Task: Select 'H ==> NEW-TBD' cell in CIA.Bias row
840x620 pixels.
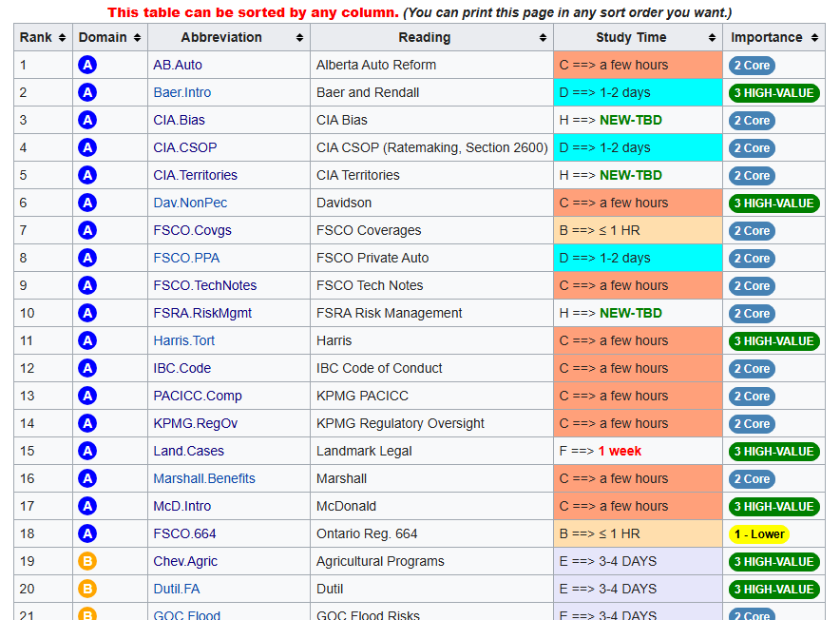Action: (x=638, y=120)
